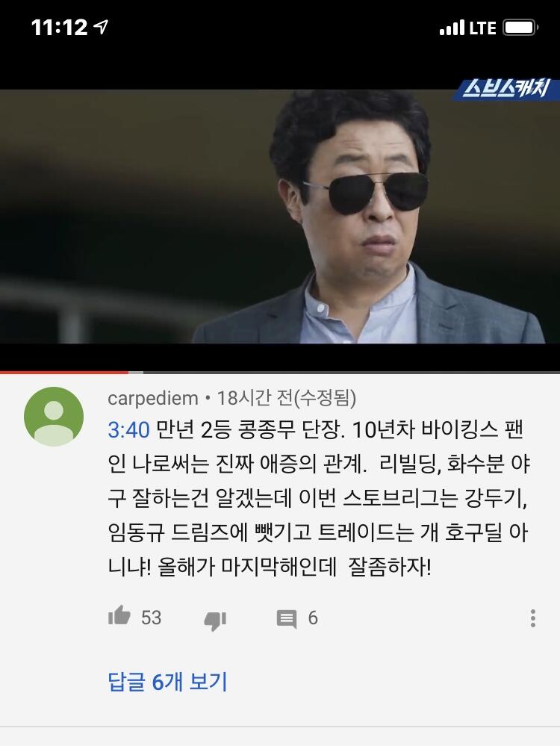Tap the comment text starting 만년 2등
The width and height of the screenshot is (560, 746).
318,498
